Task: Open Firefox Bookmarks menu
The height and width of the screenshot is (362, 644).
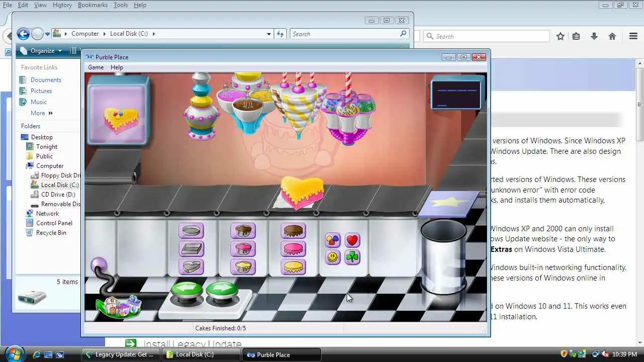Action: (x=93, y=5)
